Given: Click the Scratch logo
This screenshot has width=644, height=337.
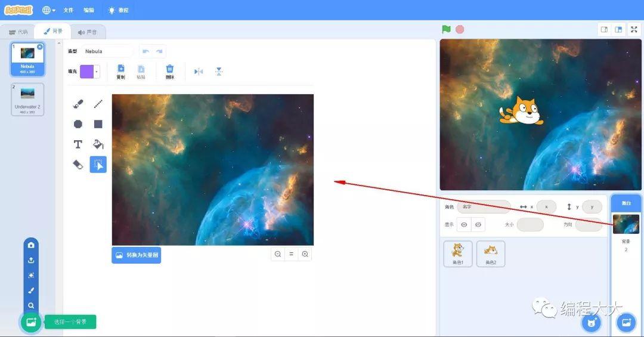Looking at the screenshot, I should (x=18, y=10).
